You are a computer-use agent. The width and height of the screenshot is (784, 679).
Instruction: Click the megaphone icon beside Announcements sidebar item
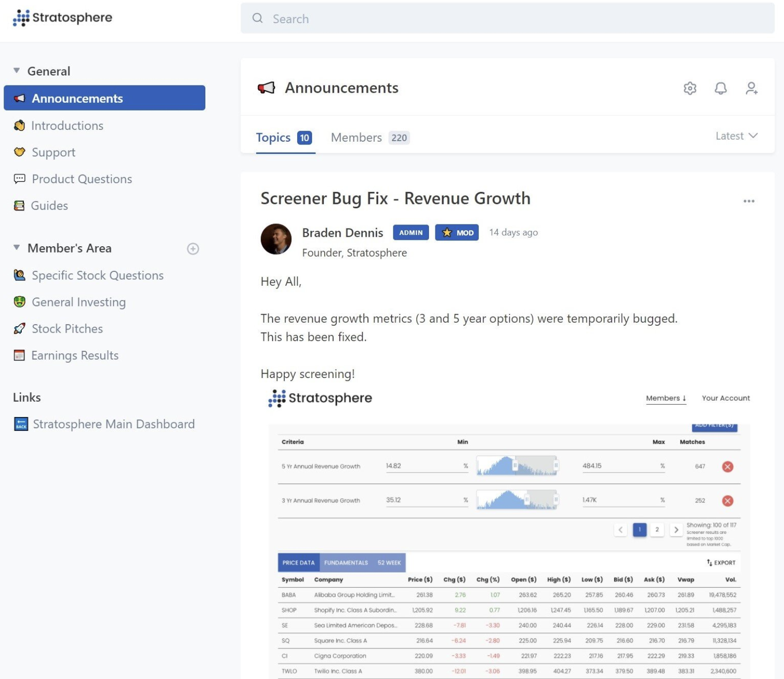tap(19, 98)
